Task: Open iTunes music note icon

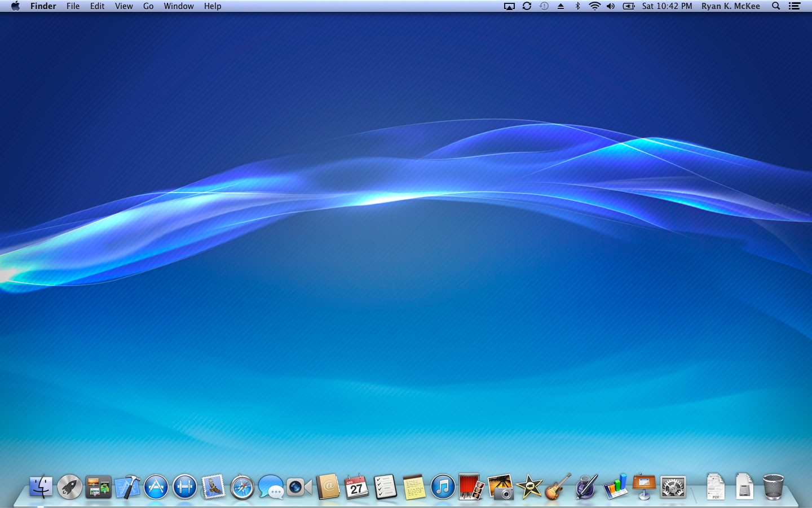Action: 443,487
